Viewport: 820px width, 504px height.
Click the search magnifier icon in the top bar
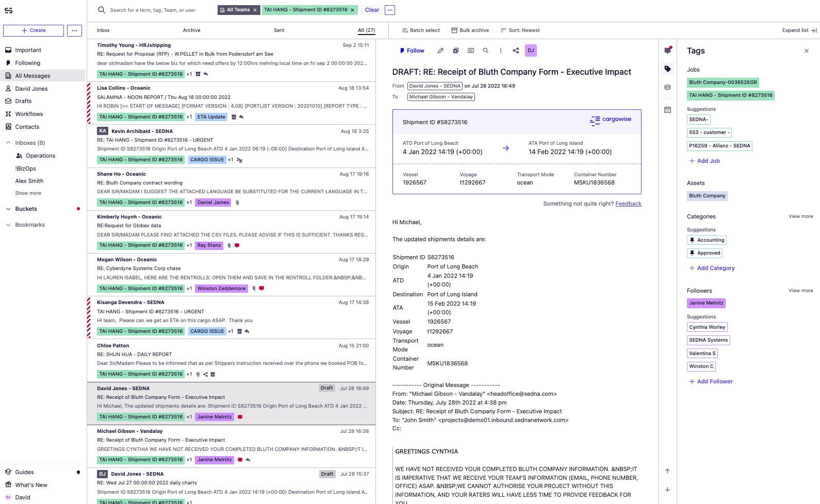click(x=102, y=10)
